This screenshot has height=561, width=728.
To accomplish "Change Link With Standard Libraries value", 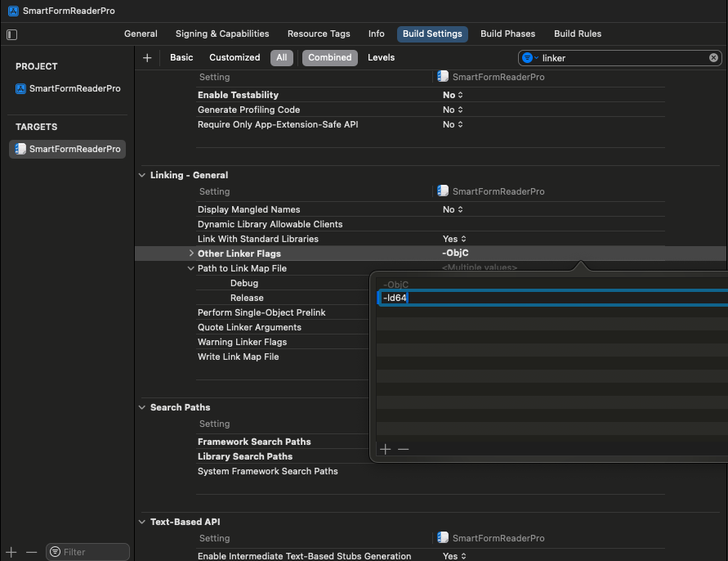I will [454, 239].
